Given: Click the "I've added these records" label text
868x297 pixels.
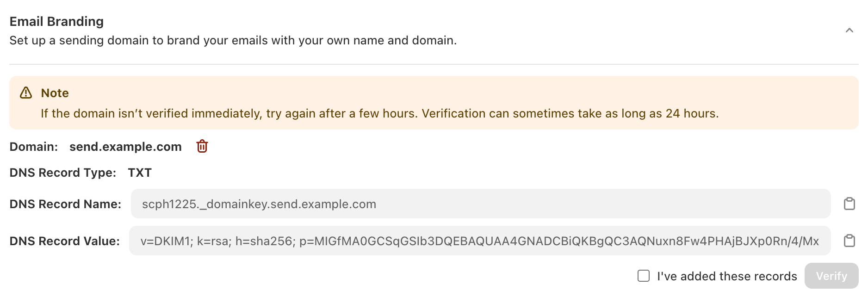Looking at the screenshot, I should point(727,276).
